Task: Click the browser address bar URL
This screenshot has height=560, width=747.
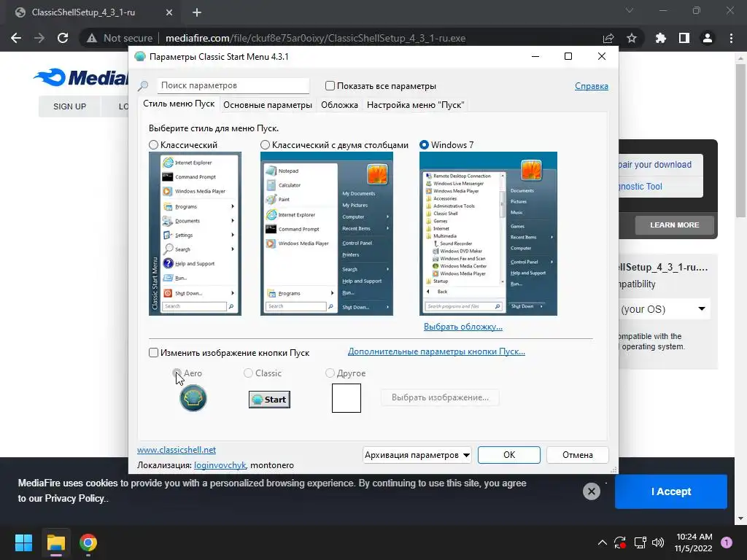Action: pyautogui.click(x=315, y=38)
